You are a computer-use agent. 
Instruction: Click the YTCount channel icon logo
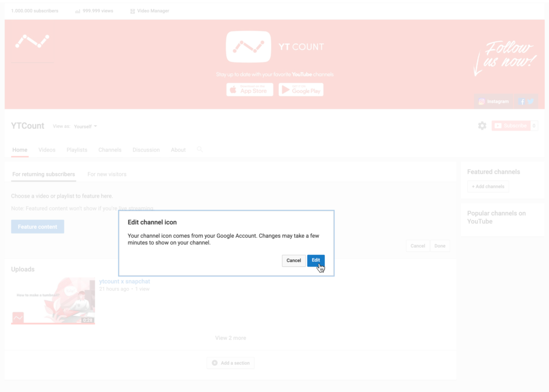pos(32,41)
